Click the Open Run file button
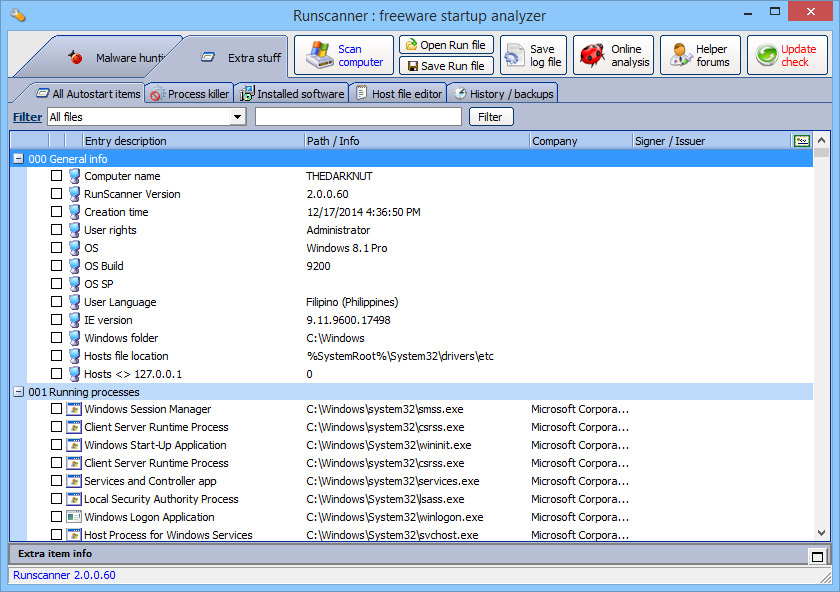Image resolution: width=840 pixels, height=592 pixels. click(x=446, y=44)
